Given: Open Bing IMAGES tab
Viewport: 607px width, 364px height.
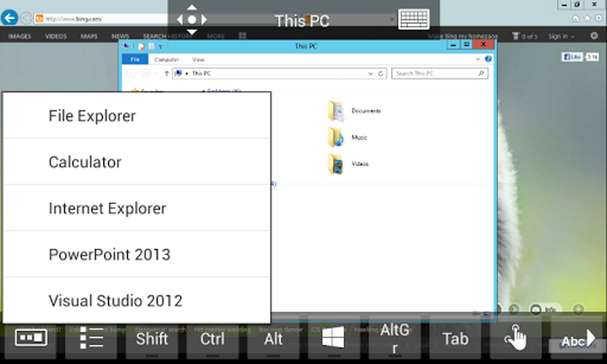Looking at the screenshot, I should click(x=20, y=36).
